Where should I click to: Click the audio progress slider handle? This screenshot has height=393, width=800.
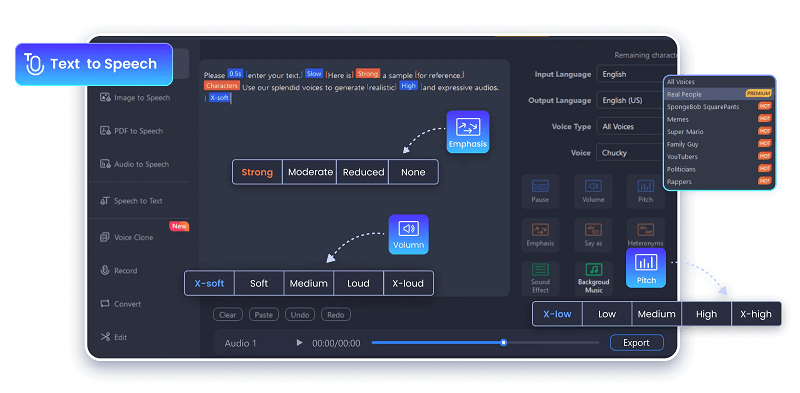point(504,342)
